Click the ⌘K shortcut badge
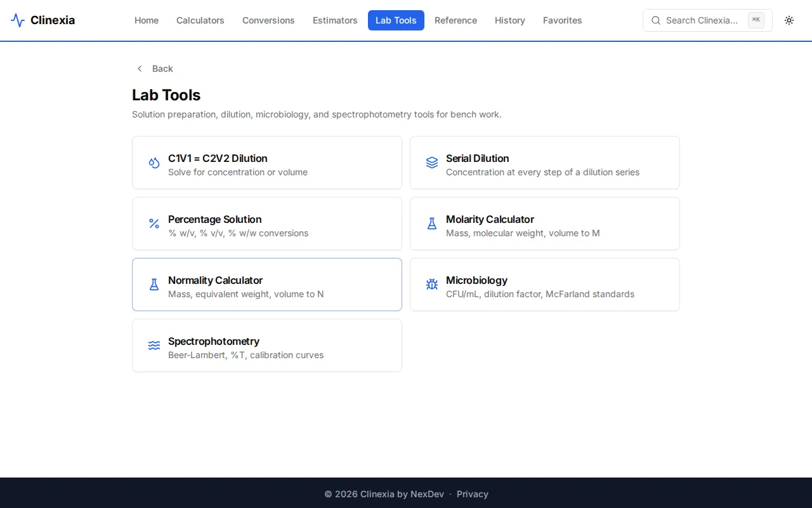 756,20
